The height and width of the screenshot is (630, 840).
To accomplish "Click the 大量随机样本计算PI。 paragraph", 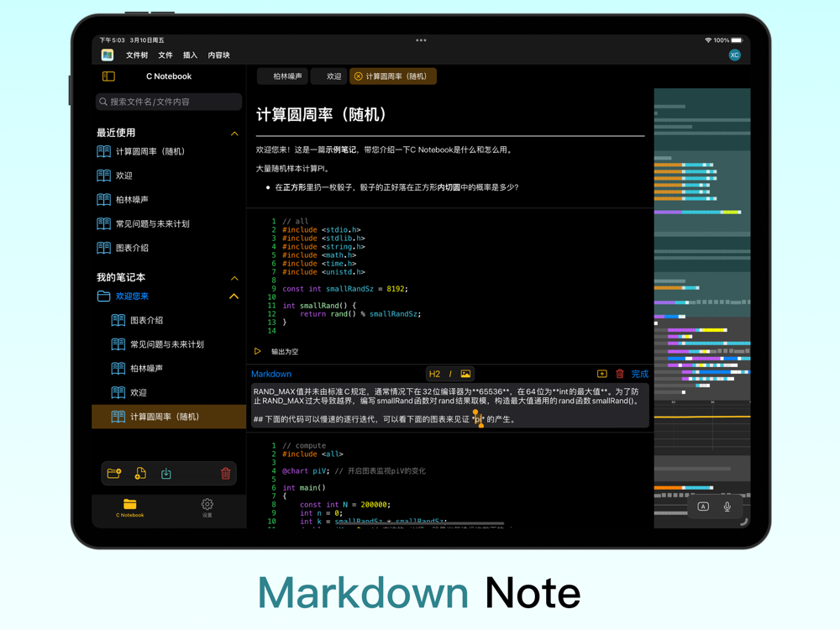I will [x=293, y=169].
